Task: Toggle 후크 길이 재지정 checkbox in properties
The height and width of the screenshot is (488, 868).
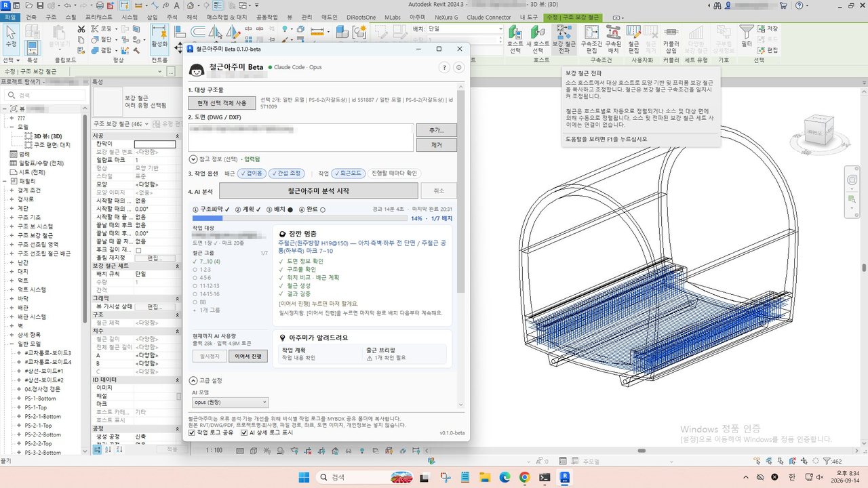Action: click(x=138, y=250)
